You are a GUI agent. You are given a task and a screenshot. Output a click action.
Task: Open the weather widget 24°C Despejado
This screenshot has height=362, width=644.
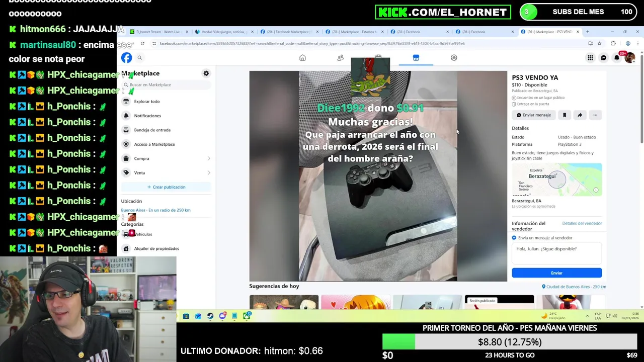pos(554,316)
